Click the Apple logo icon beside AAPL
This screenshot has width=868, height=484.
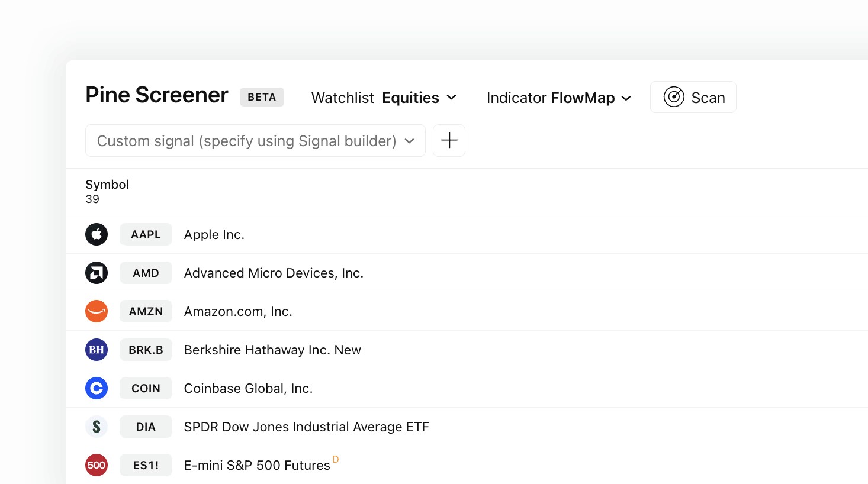(97, 234)
